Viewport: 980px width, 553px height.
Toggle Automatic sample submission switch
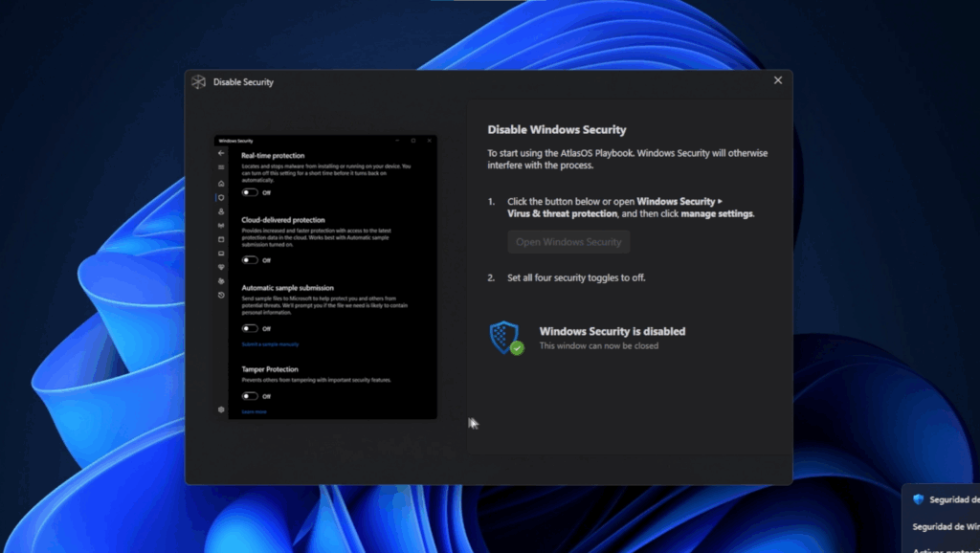point(253,327)
